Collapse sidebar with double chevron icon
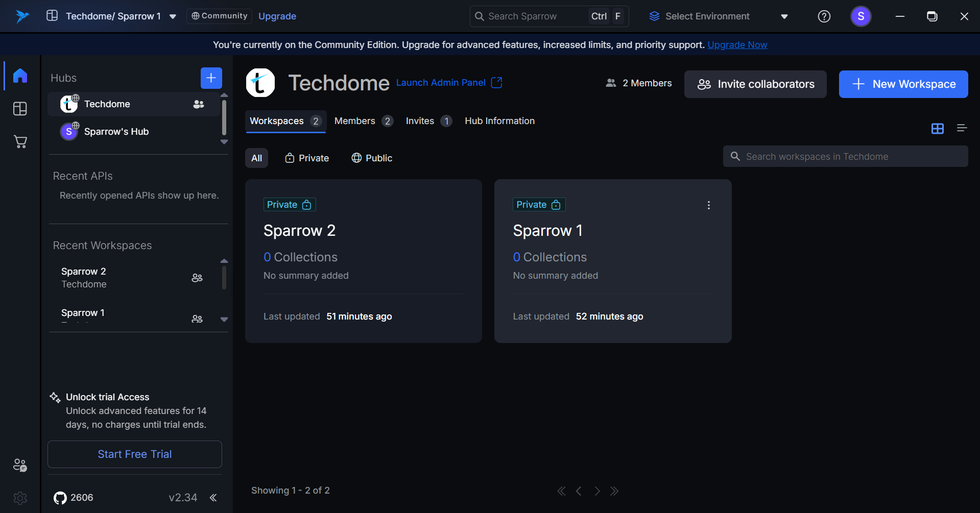The image size is (980, 513). pyautogui.click(x=213, y=498)
